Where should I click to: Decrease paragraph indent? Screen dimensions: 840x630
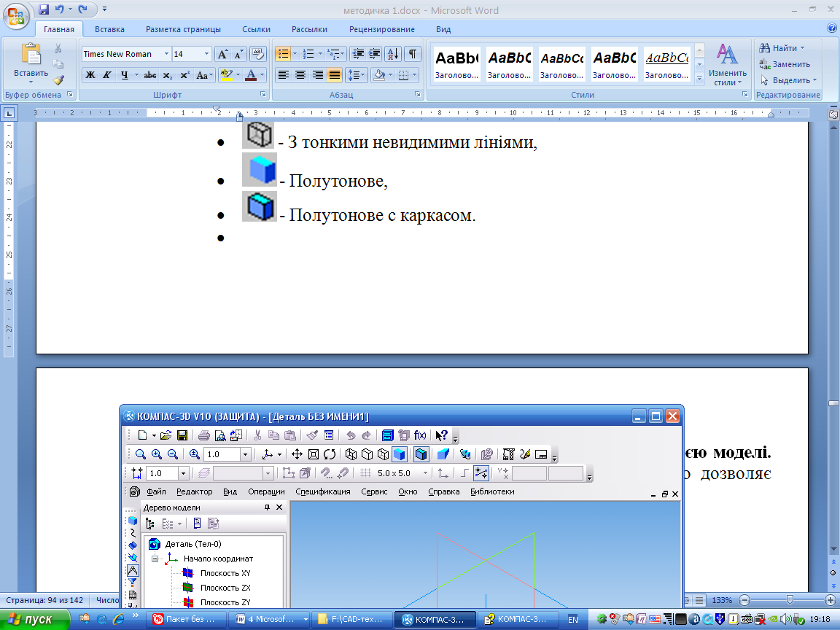(358, 54)
